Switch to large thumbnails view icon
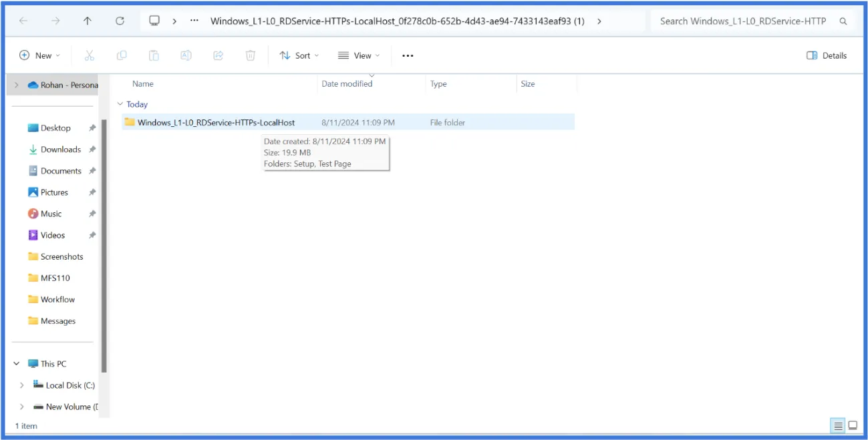Viewport: 868px width, 440px height. 853,425
